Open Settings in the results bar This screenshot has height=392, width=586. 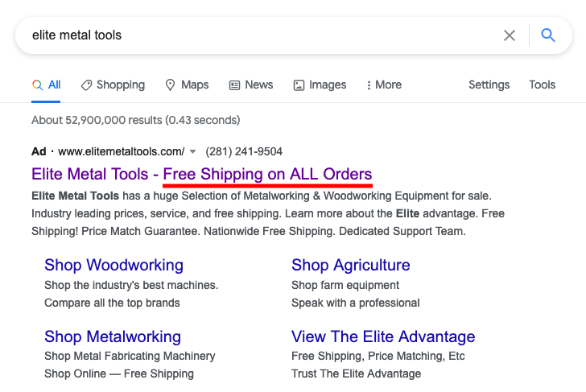[489, 85]
